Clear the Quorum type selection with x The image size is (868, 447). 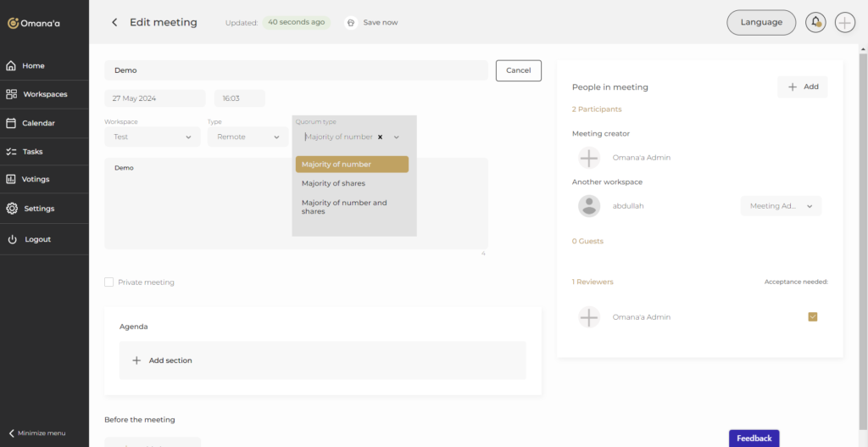381,137
